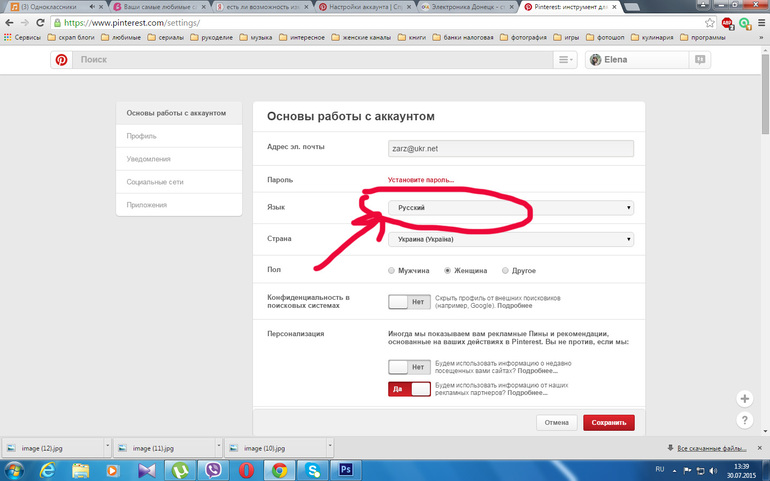This screenshot has height=481, width=770.
Task: Turn off the ad partners personalization toggle
Action: tap(409, 389)
